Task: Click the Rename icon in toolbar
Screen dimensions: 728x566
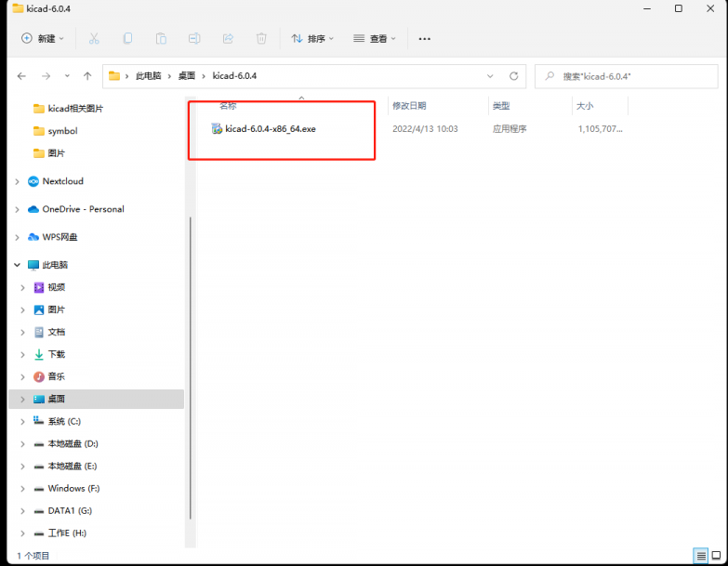Action: pos(194,38)
